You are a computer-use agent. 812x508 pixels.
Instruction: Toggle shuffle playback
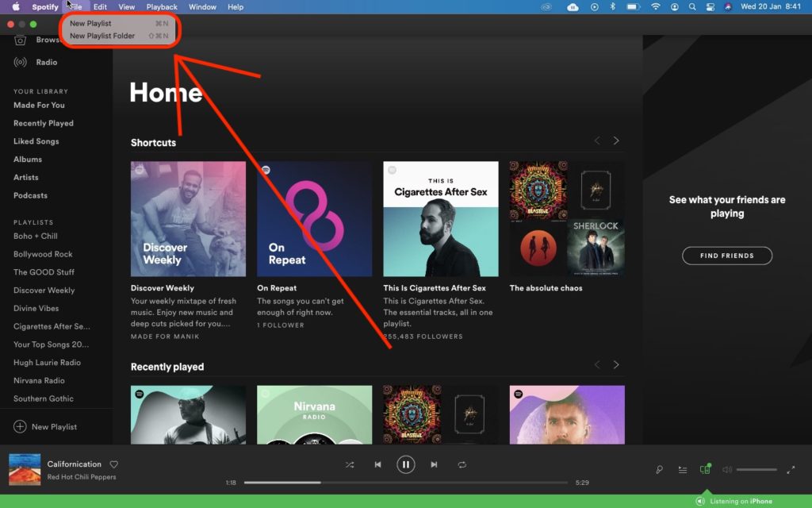pos(349,464)
